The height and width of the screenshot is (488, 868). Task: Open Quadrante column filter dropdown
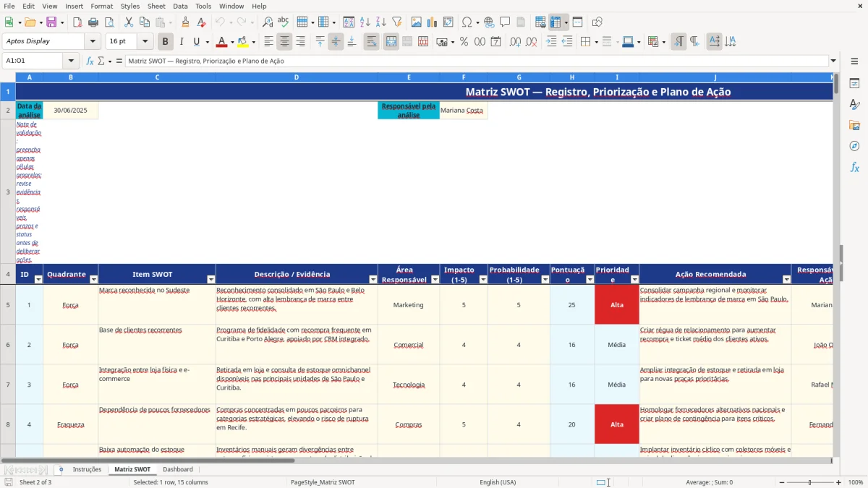[x=93, y=280]
